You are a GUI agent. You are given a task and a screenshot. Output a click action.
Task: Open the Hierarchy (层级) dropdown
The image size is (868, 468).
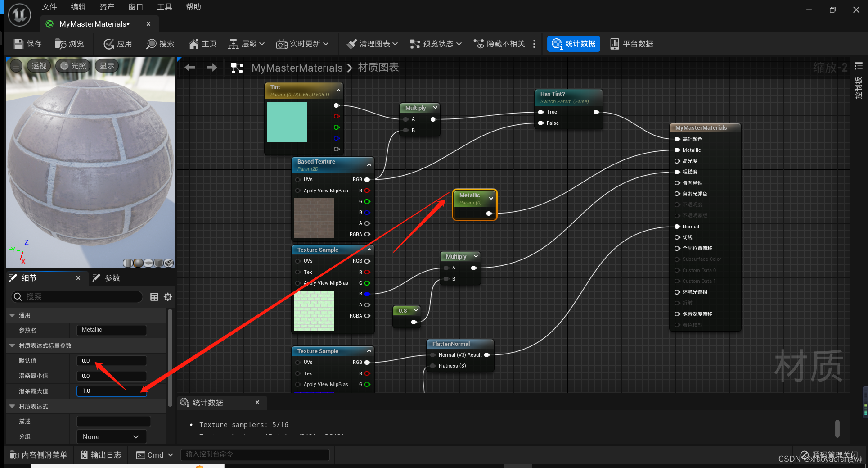[x=247, y=44]
